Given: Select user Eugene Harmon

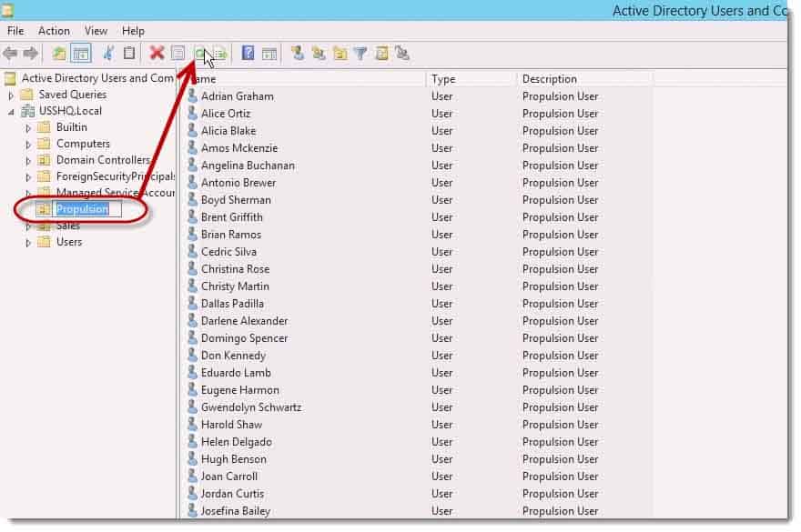Looking at the screenshot, I should point(240,390).
